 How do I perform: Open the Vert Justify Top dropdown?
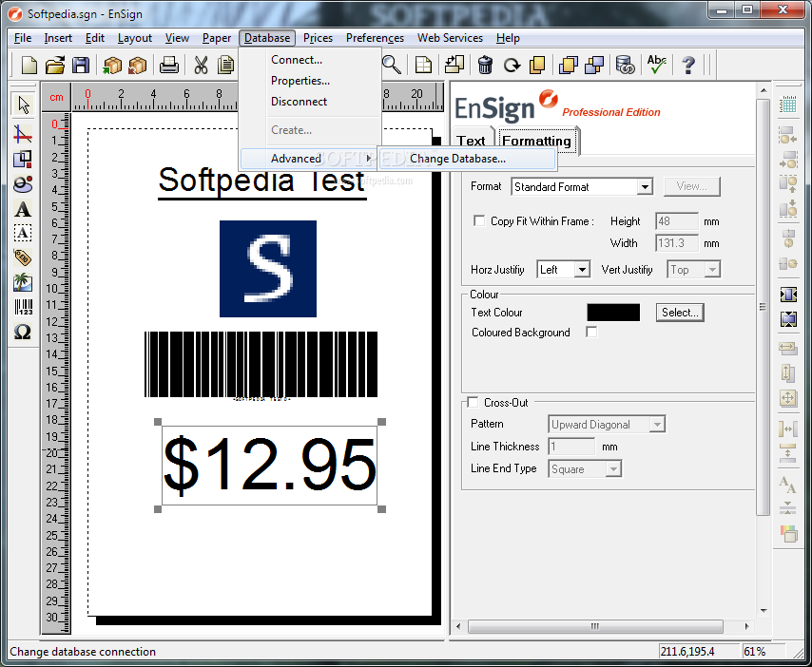coord(712,270)
